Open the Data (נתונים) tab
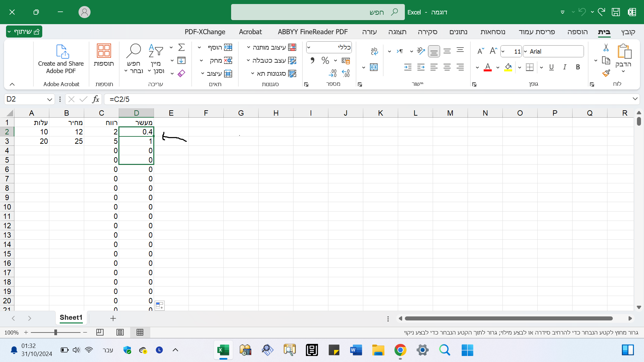644x362 pixels. pyautogui.click(x=458, y=32)
